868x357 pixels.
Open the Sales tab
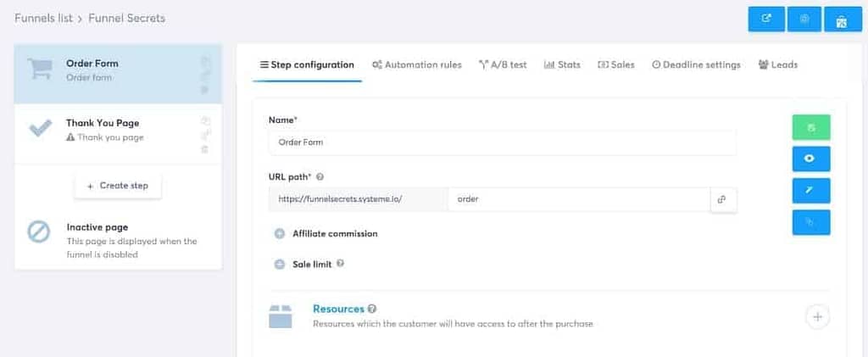click(x=616, y=64)
